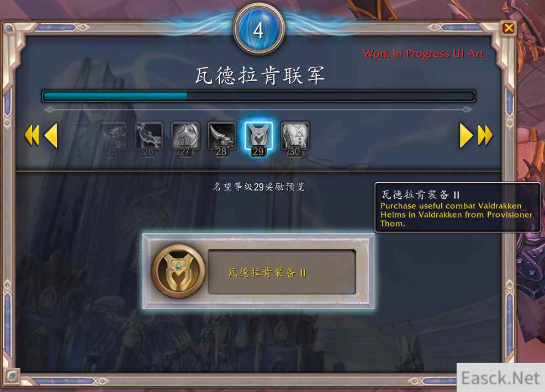Close the renown window with X
This screenshot has width=545, height=392.
(509, 28)
